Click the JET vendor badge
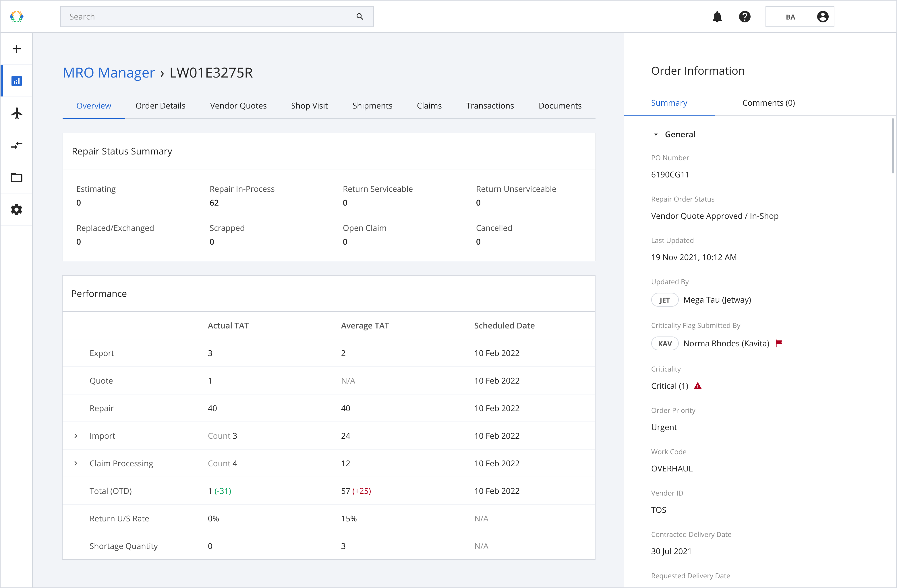Viewport: 897px width, 588px height. click(x=664, y=300)
